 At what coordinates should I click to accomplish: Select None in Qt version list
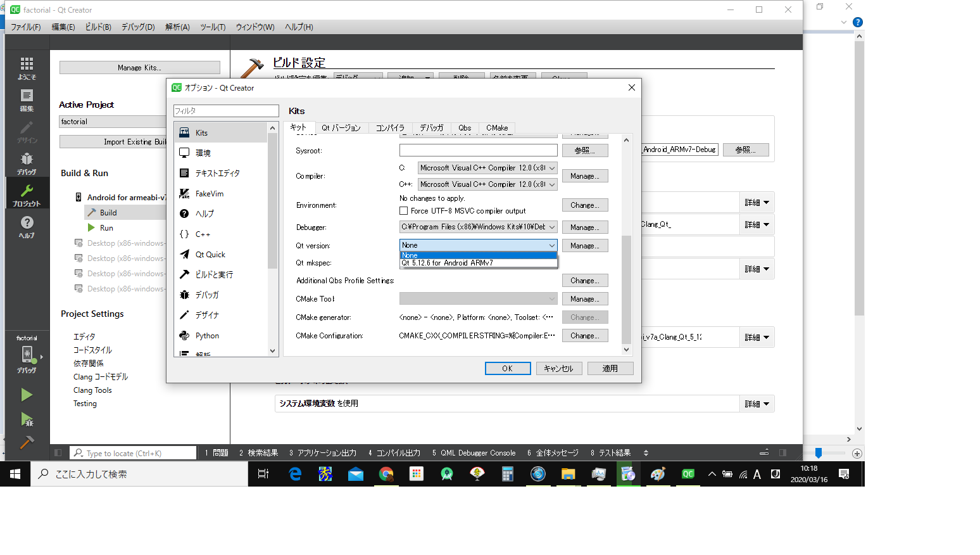click(479, 255)
